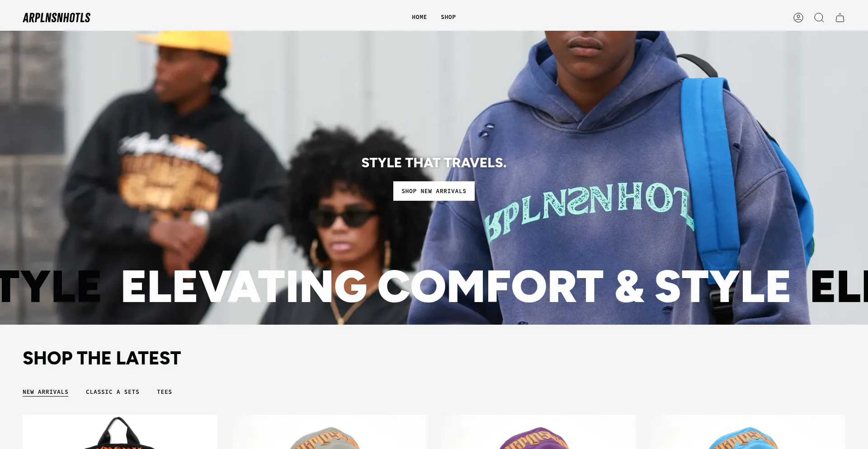Open the search magnifier icon
This screenshot has width=868, height=449.
(x=819, y=18)
